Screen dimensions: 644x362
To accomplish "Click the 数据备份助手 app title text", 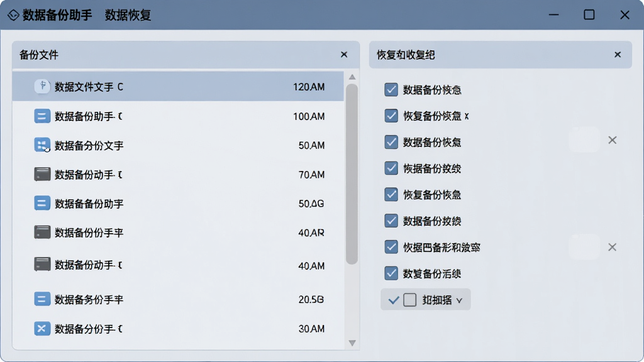I will point(57,15).
